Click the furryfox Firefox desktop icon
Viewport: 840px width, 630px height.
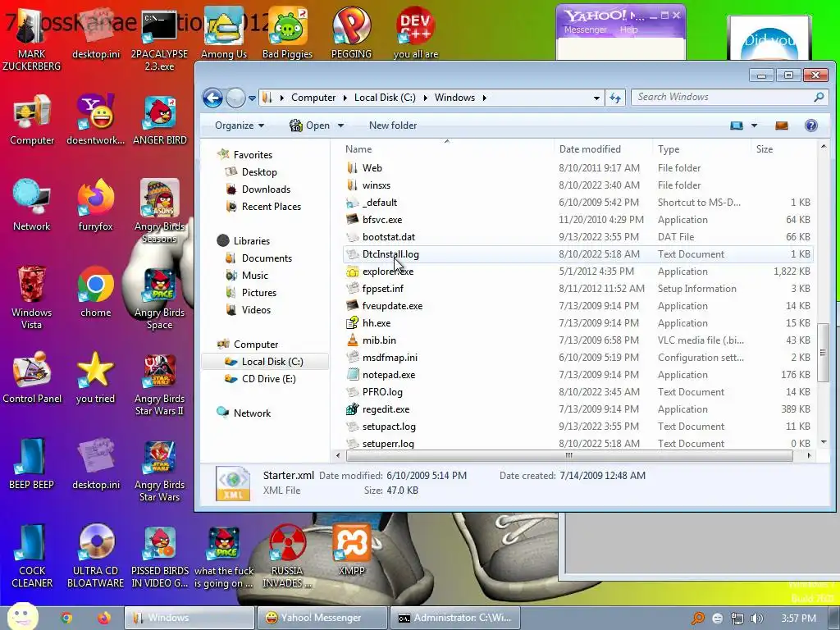click(x=95, y=206)
